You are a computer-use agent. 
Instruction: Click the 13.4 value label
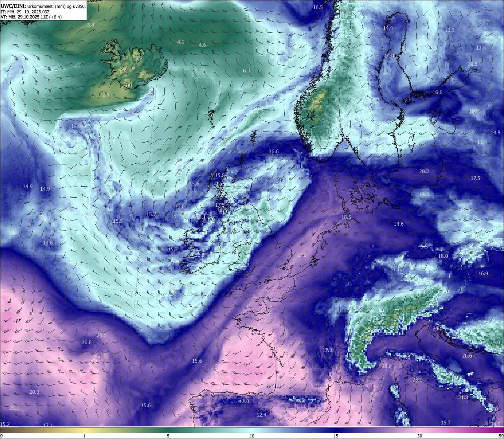click(481, 48)
